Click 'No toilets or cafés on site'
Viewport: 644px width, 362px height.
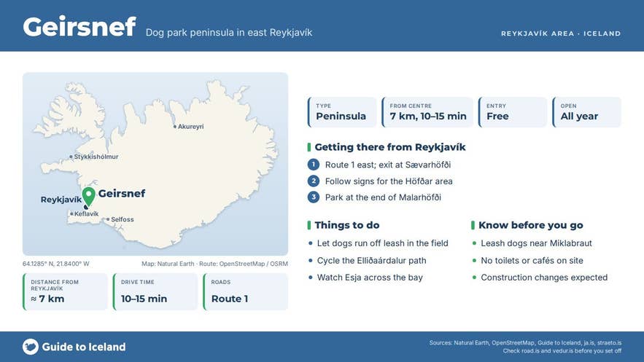point(532,260)
